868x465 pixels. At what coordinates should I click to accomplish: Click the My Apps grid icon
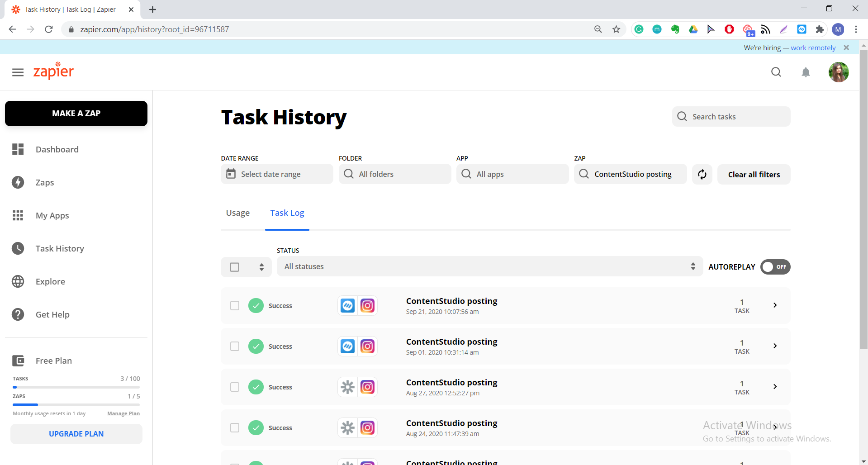click(x=18, y=215)
